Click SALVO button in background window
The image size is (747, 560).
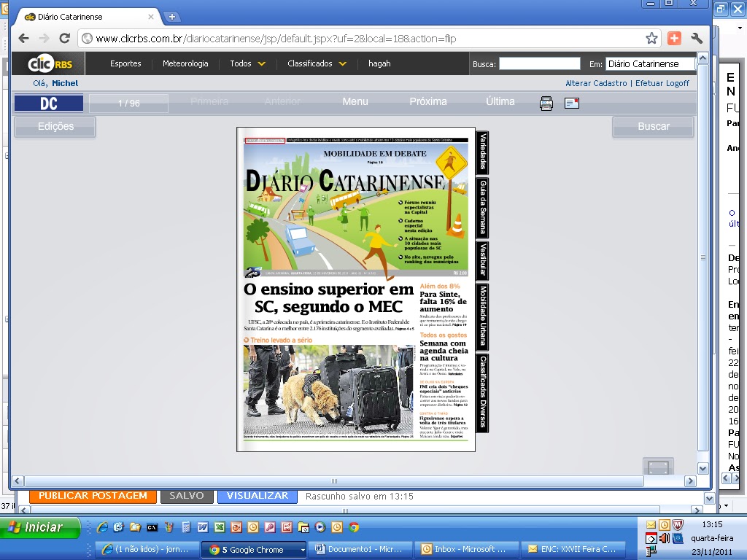[186, 496]
